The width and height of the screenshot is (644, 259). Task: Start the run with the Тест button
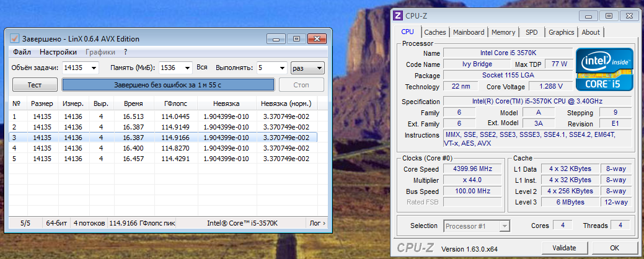pyautogui.click(x=35, y=85)
